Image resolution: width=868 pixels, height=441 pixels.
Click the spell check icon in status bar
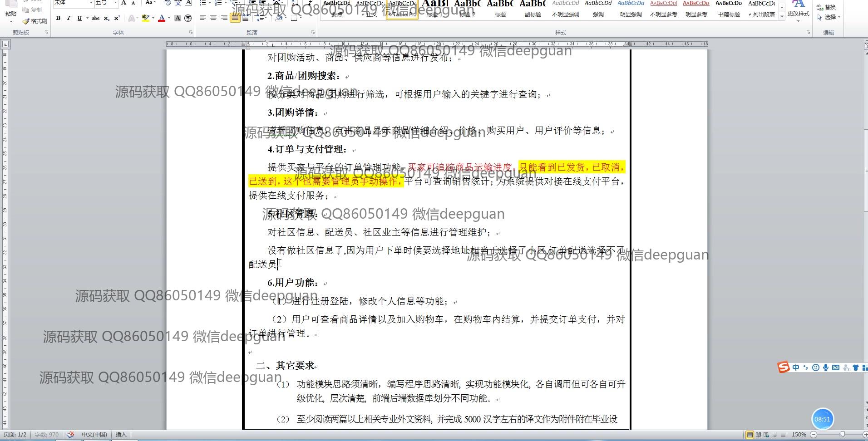pos(70,435)
